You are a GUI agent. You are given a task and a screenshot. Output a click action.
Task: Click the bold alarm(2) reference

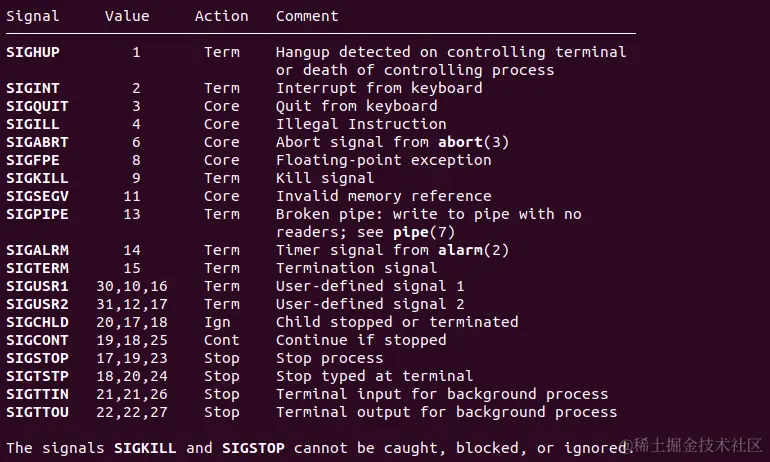click(x=473, y=250)
